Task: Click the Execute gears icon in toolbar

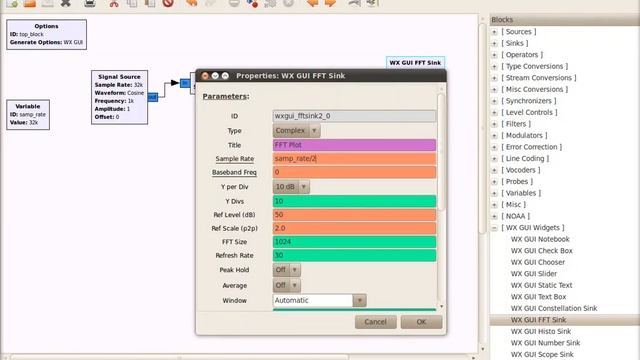Action: [270, 3]
